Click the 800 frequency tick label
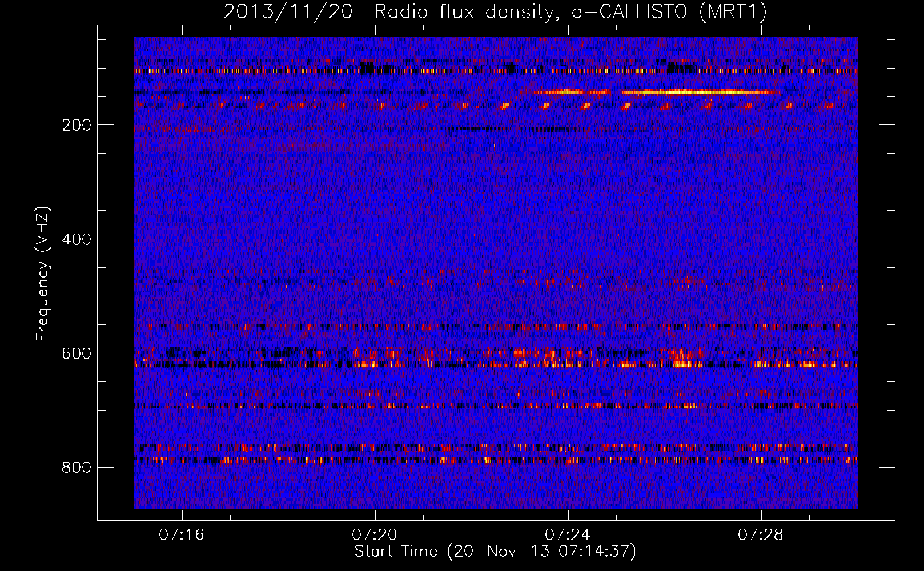Image resolution: width=924 pixels, height=571 pixels. pos(77,468)
